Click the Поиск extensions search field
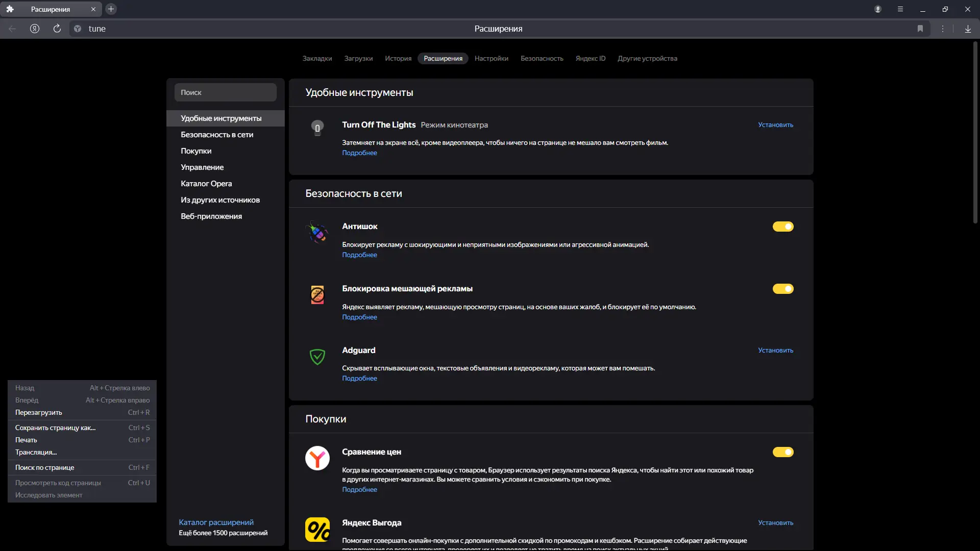The width and height of the screenshot is (980, 551). click(226, 92)
